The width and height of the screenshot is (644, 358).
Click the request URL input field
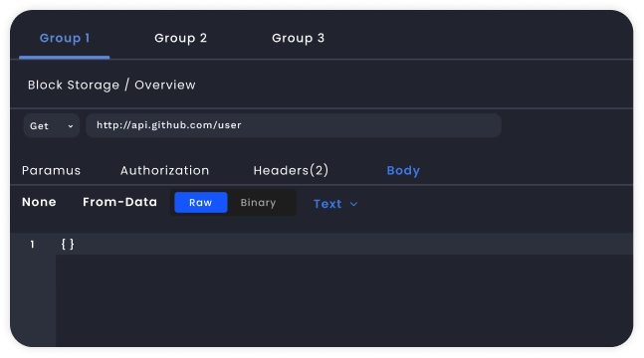(x=294, y=125)
